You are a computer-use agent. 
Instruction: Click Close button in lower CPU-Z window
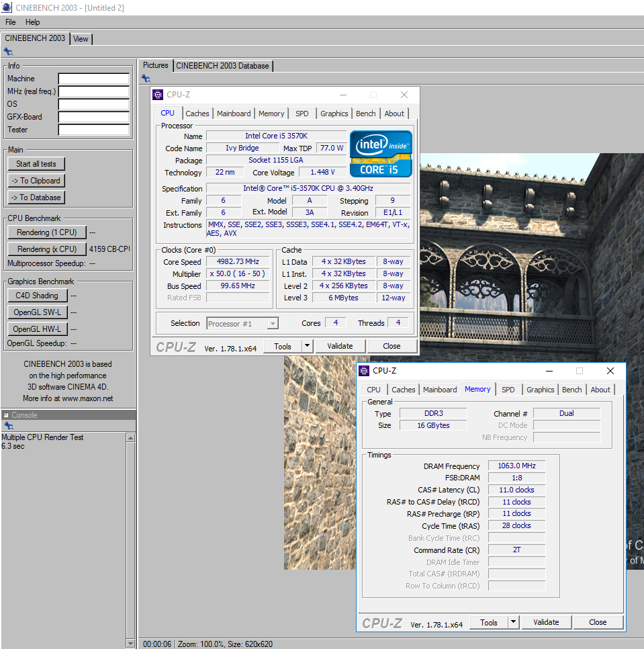click(x=598, y=623)
